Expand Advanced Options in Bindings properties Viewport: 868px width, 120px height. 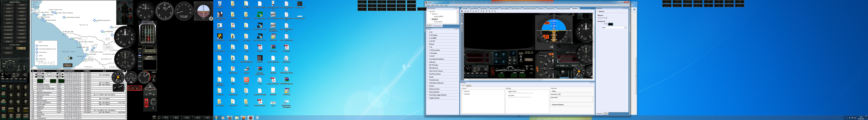[x=551, y=104]
